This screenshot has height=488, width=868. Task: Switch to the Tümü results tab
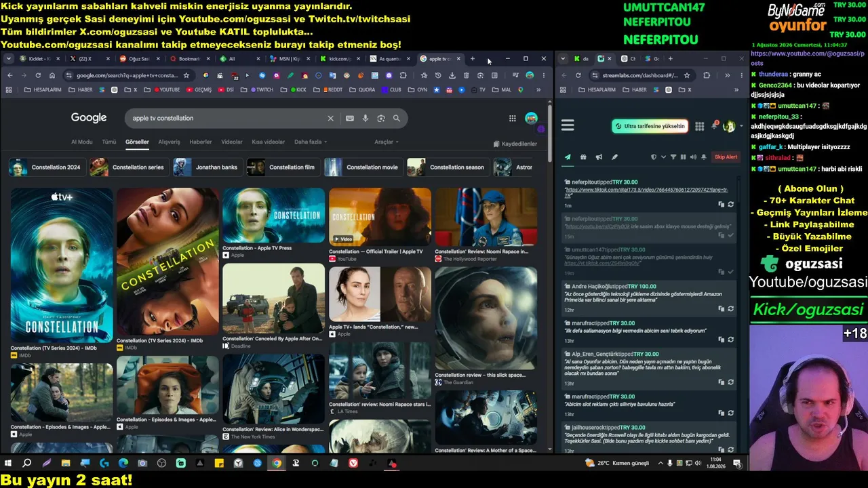pos(109,142)
